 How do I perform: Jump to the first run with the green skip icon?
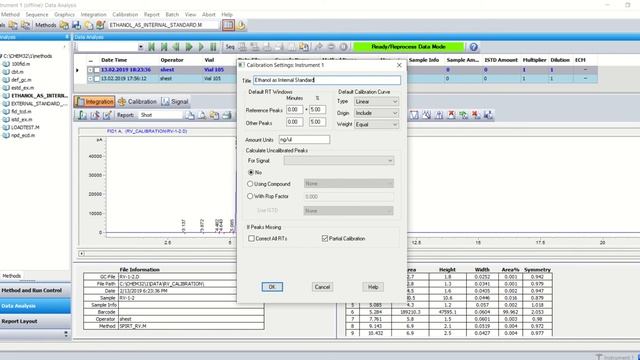click(152, 47)
